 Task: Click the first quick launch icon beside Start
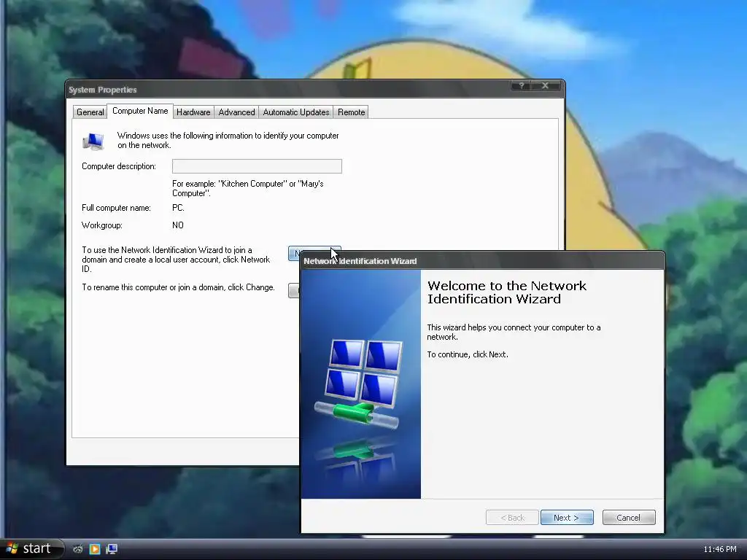tap(77, 549)
